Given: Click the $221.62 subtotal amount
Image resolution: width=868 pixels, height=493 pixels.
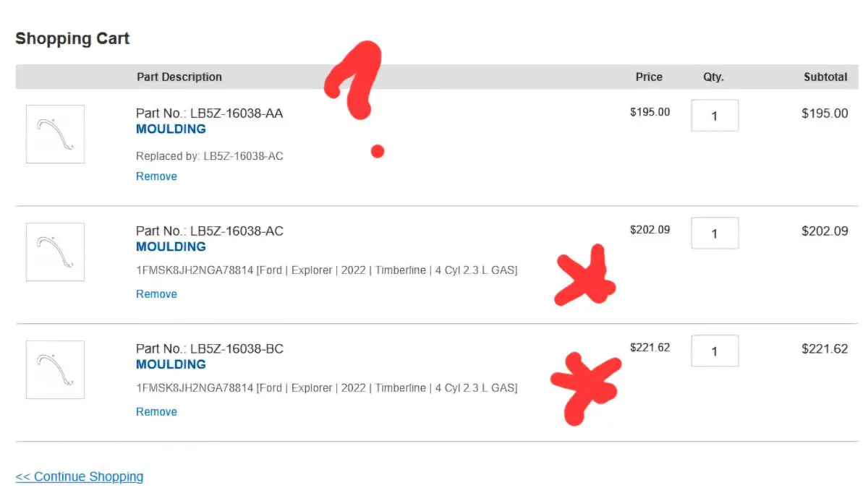Looking at the screenshot, I should (x=825, y=349).
